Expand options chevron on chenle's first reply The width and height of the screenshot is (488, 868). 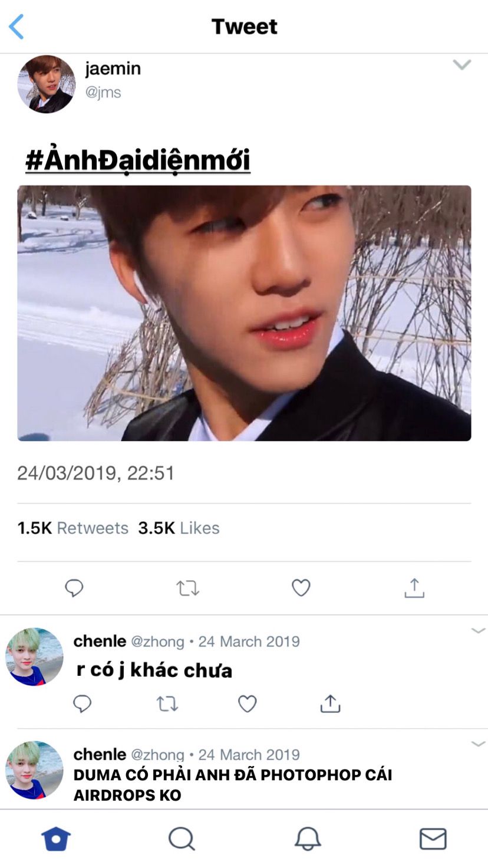478,631
